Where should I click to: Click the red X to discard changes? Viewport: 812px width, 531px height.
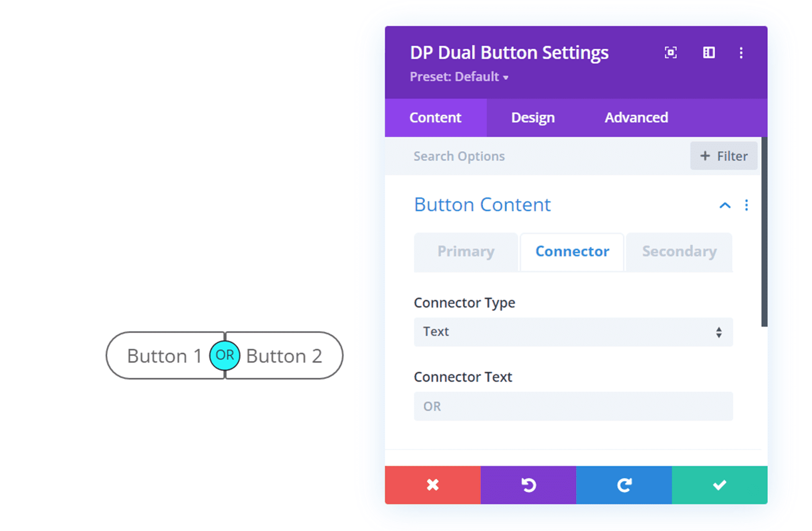click(432, 485)
